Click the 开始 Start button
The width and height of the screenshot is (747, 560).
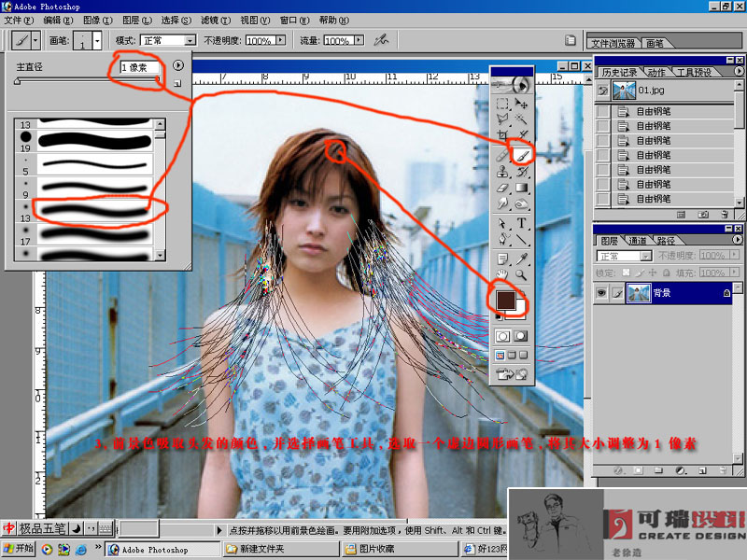pyautogui.click(x=18, y=548)
